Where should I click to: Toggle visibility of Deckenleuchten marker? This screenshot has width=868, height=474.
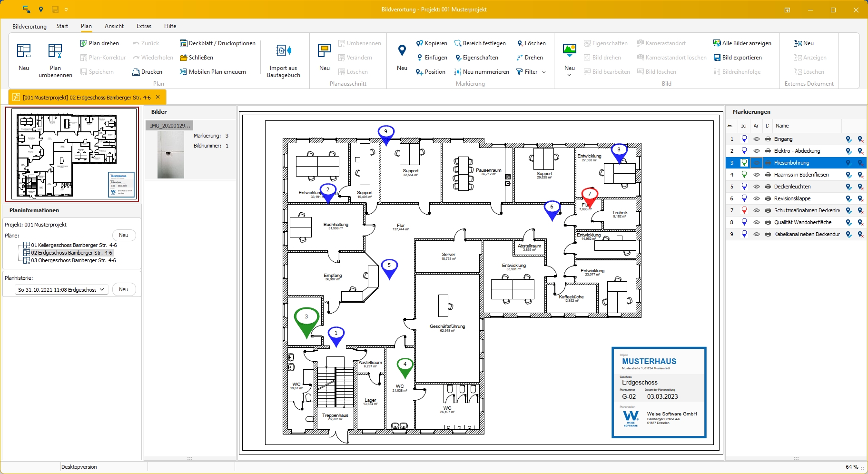(x=756, y=187)
